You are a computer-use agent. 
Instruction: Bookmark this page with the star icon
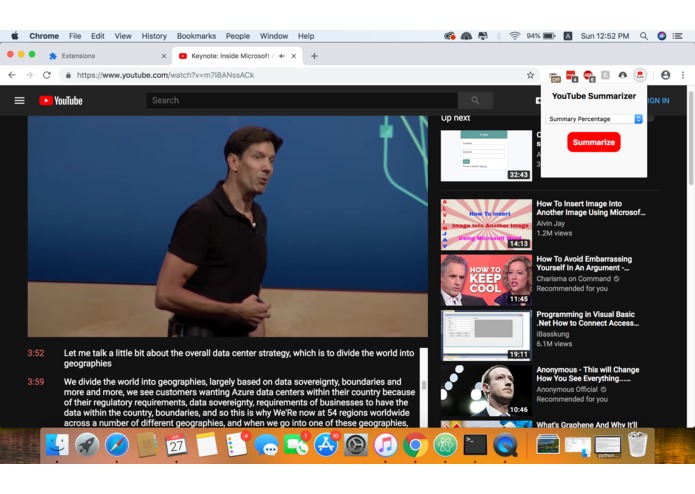click(530, 75)
